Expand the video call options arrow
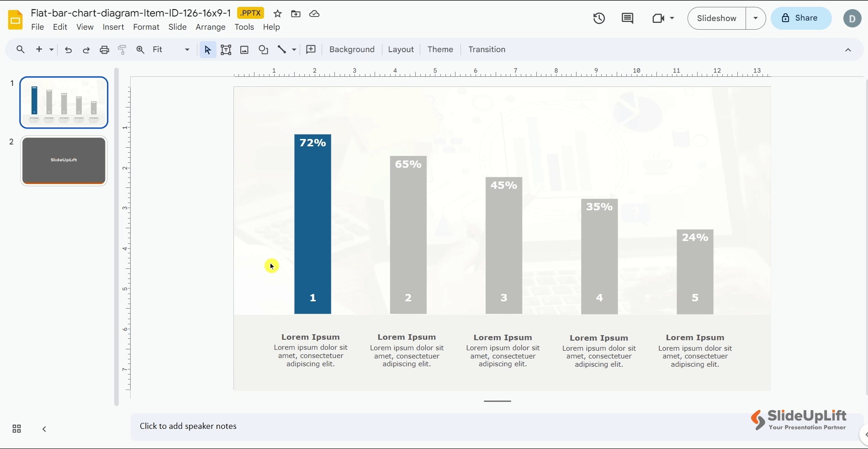 [672, 18]
